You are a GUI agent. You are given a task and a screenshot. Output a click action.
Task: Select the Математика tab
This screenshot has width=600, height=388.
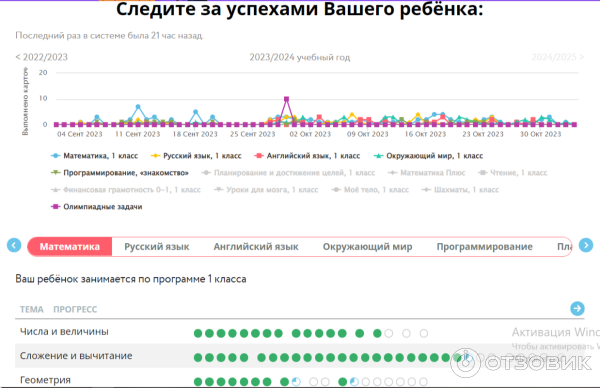pyautogui.click(x=70, y=247)
